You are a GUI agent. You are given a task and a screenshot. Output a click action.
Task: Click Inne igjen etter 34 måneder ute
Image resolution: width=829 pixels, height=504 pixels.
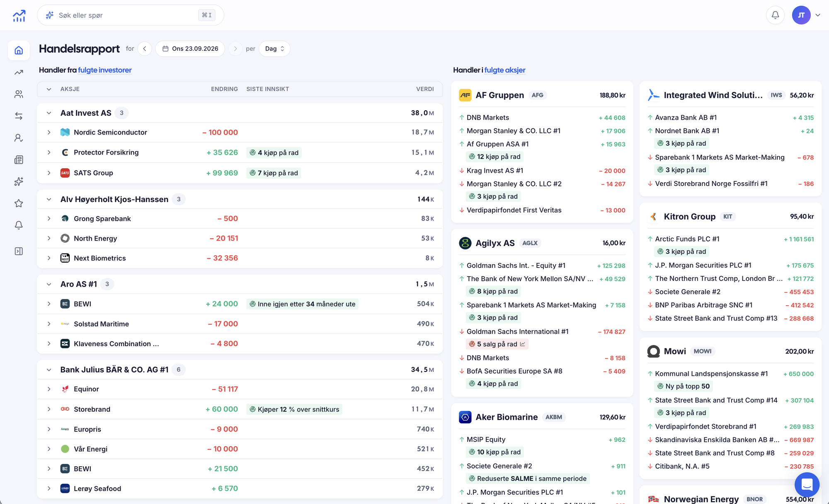[303, 304]
